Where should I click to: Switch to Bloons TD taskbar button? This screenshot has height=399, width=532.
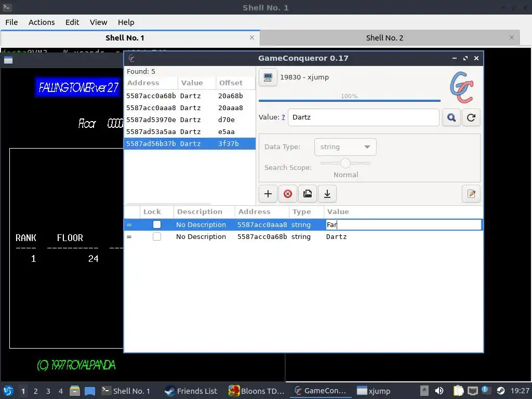(257, 391)
